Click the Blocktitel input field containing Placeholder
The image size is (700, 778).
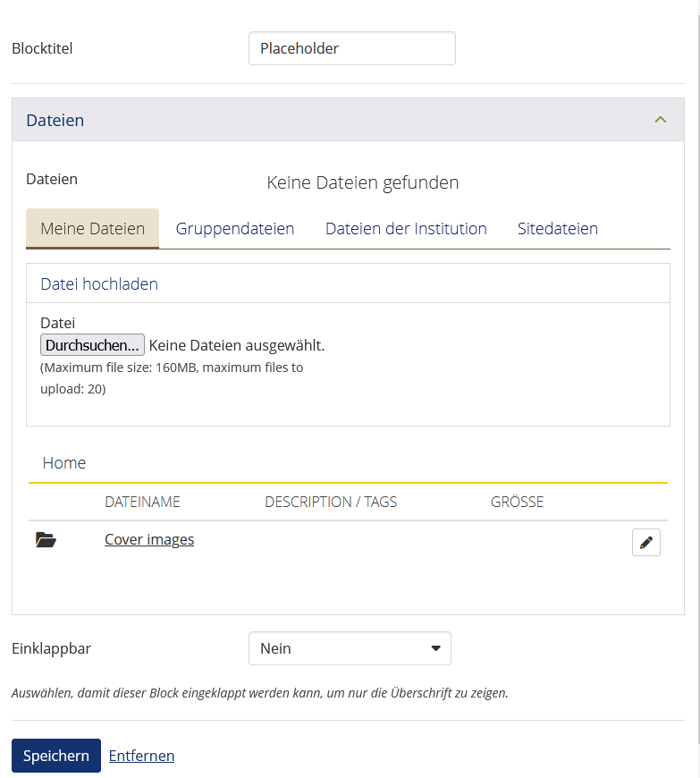click(351, 48)
